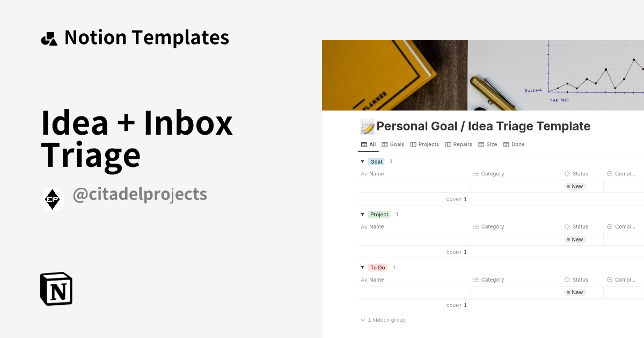Click the New status pill in the Goal group
This screenshot has width=644, height=338.
pyautogui.click(x=575, y=186)
